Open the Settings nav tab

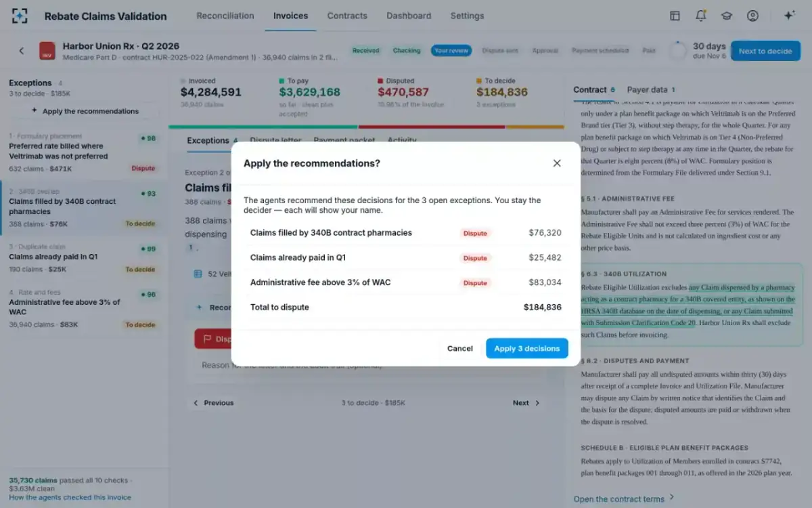tap(467, 16)
